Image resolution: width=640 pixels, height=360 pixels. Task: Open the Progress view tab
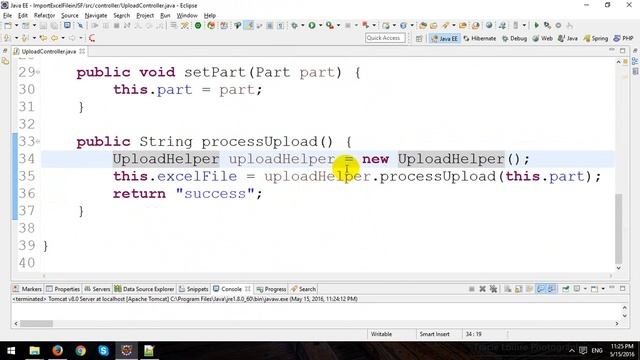(x=271, y=289)
